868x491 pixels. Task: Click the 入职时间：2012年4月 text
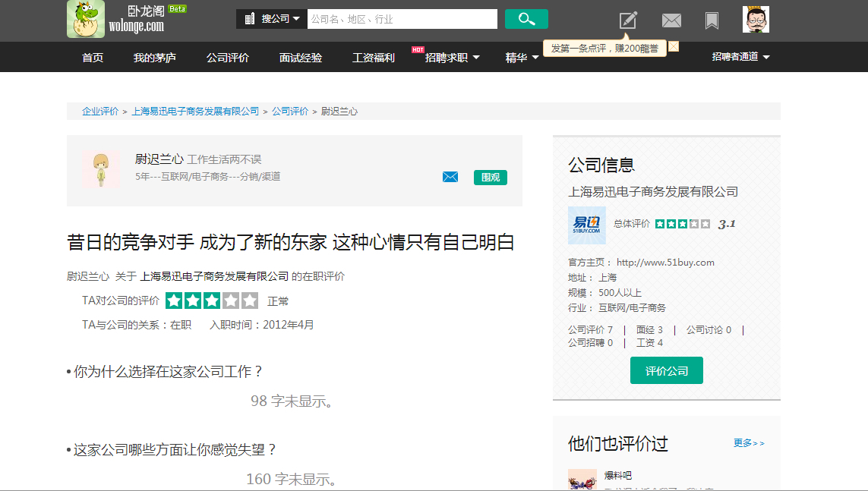point(261,325)
